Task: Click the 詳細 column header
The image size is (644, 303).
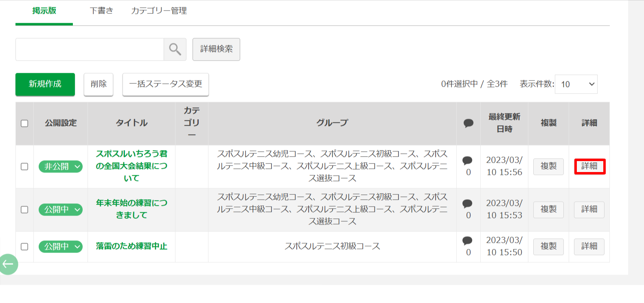Action: tap(589, 123)
